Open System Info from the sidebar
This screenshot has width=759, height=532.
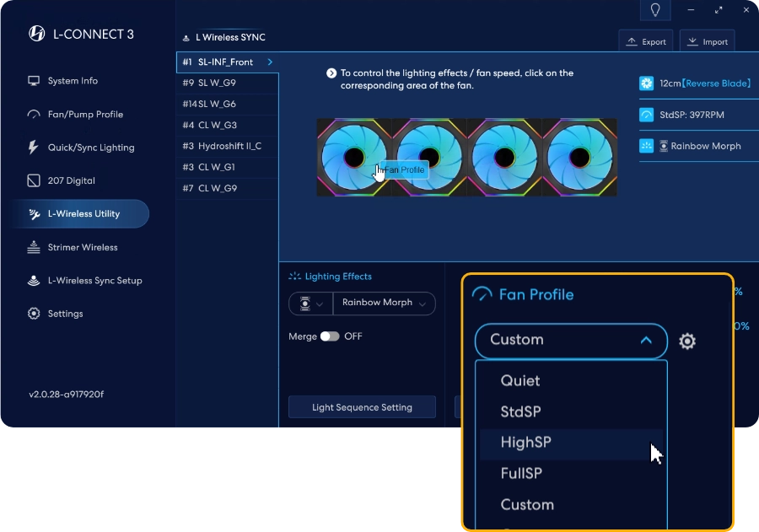point(73,81)
